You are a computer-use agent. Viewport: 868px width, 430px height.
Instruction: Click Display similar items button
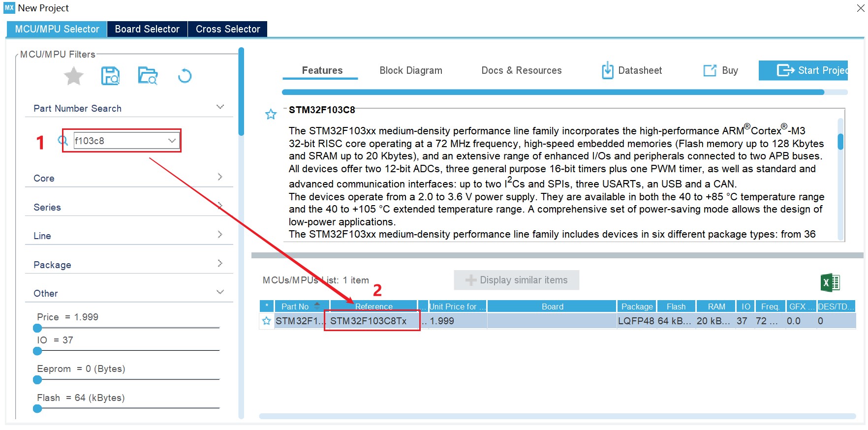(516, 280)
